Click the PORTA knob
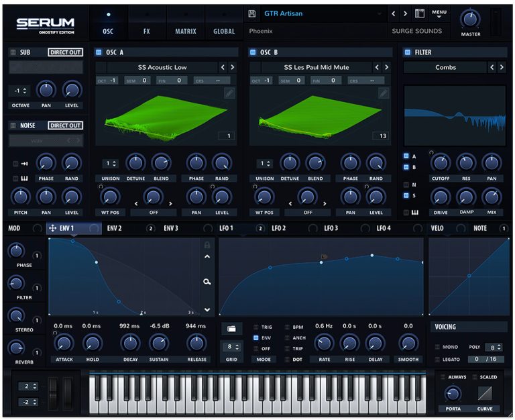 click(453, 393)
